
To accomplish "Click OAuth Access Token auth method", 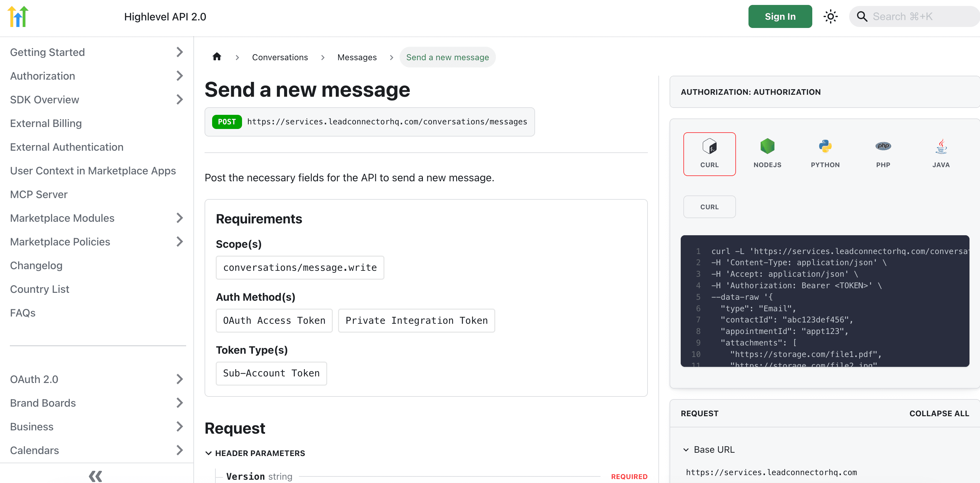I will (x=274, y=320).
